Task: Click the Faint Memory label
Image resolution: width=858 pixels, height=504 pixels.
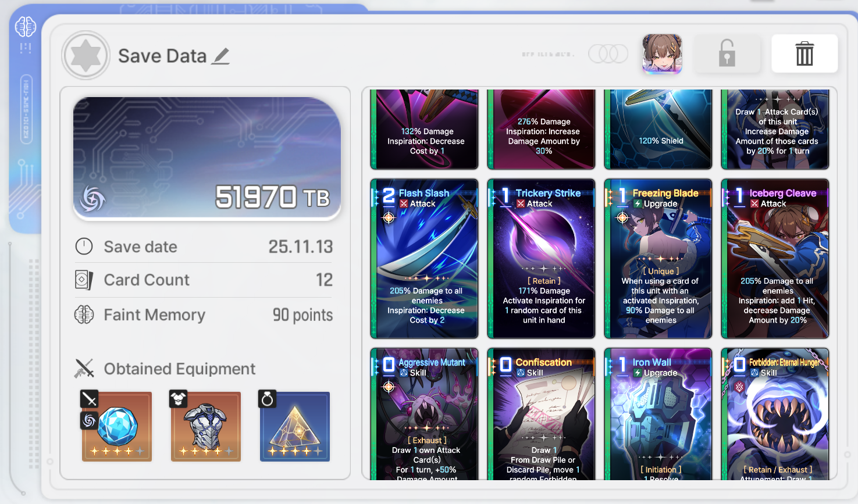Action: 155,315
